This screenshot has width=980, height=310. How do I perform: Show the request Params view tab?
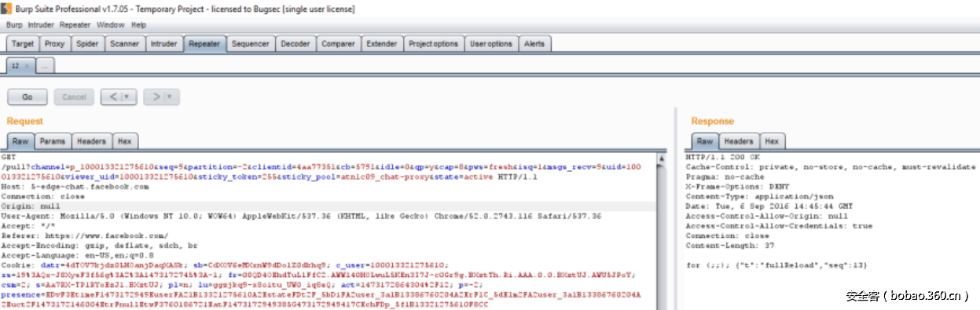(x=53, y=141)
